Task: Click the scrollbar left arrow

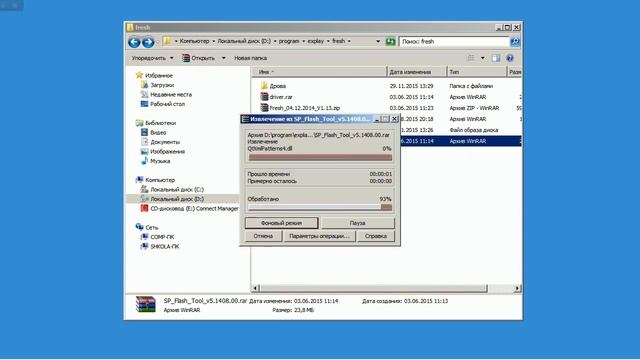Action: point(256,289)
